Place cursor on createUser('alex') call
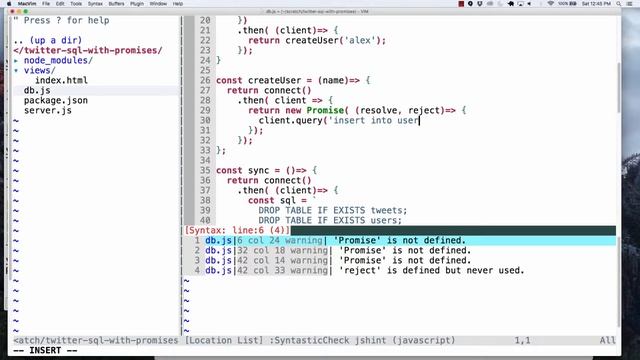This screenshot has width=640, height=360. [335, 40]
